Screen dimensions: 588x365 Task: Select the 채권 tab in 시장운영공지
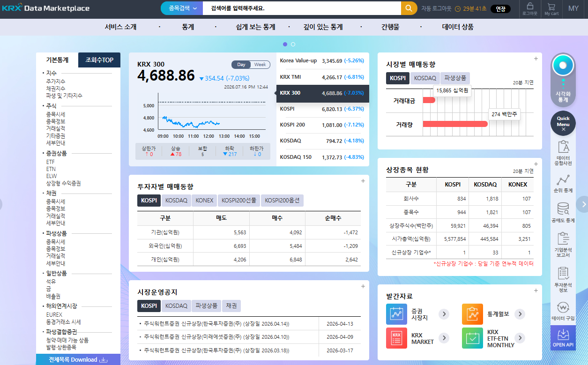click(231, 306)
